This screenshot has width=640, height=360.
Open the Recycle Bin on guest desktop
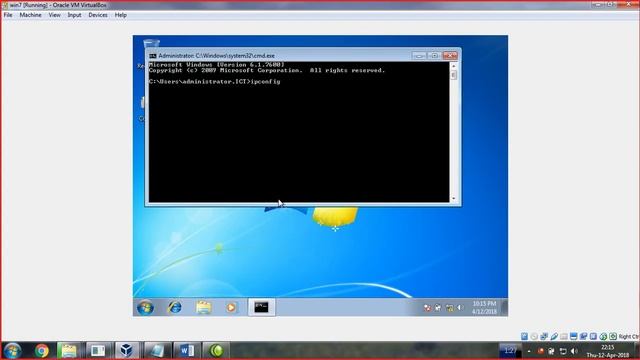coord(151,44)
